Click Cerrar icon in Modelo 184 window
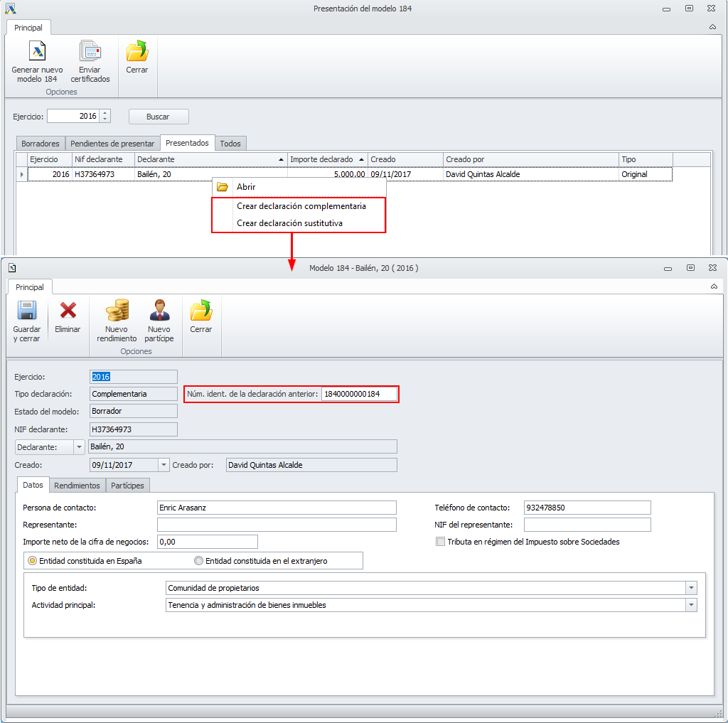This screenshot has width=728, height=723. 201,310
